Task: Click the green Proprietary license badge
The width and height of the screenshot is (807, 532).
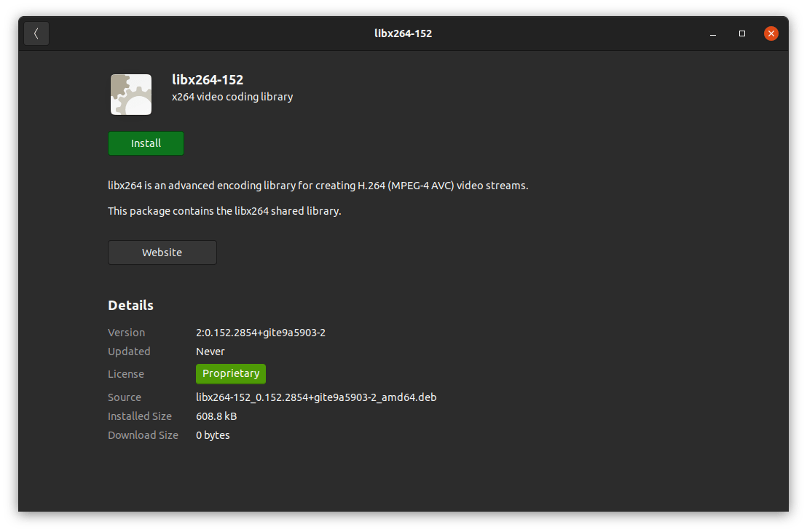Action: click(231, 373)
